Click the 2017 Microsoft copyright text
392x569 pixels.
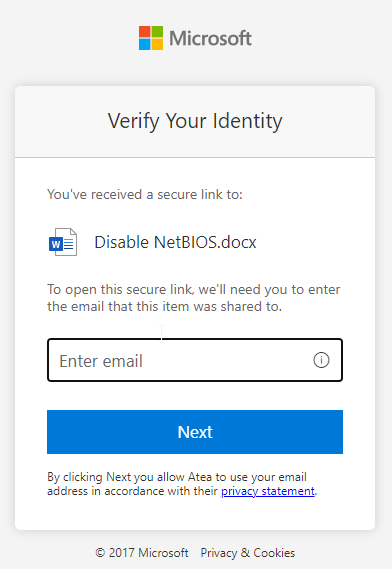click(x=148, y=553)
